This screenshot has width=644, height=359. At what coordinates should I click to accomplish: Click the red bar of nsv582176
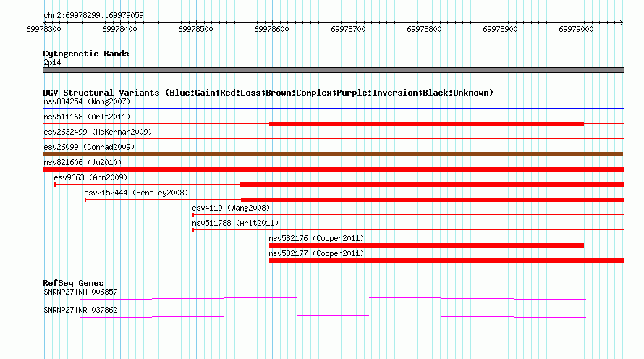[x=426, y=245]
